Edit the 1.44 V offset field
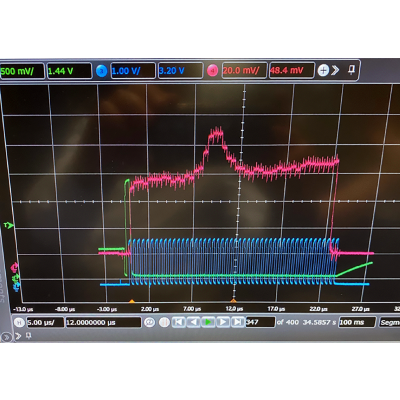The width and height of the screenshot is (400, 400). (x=69, y=71)
